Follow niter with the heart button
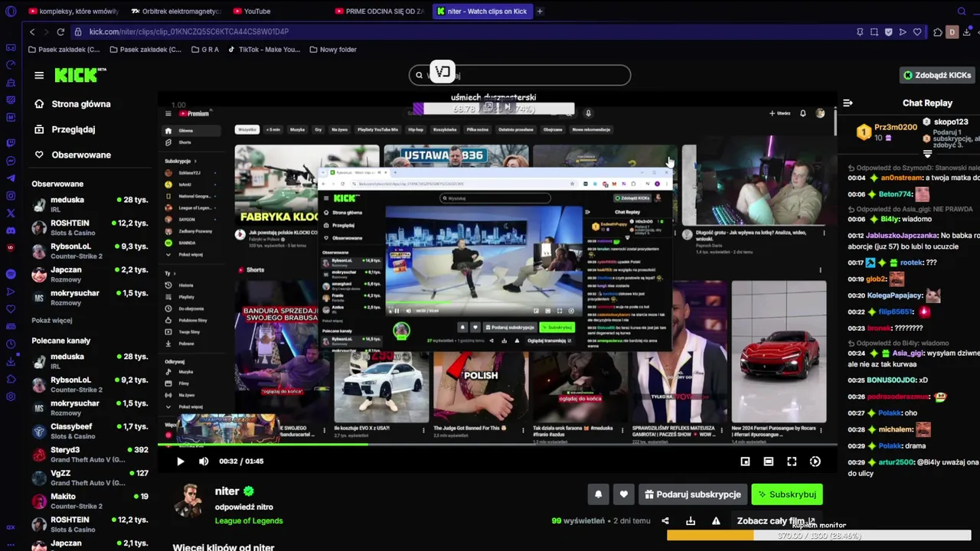This screenshot has height=551, width=980. [624, 494]
